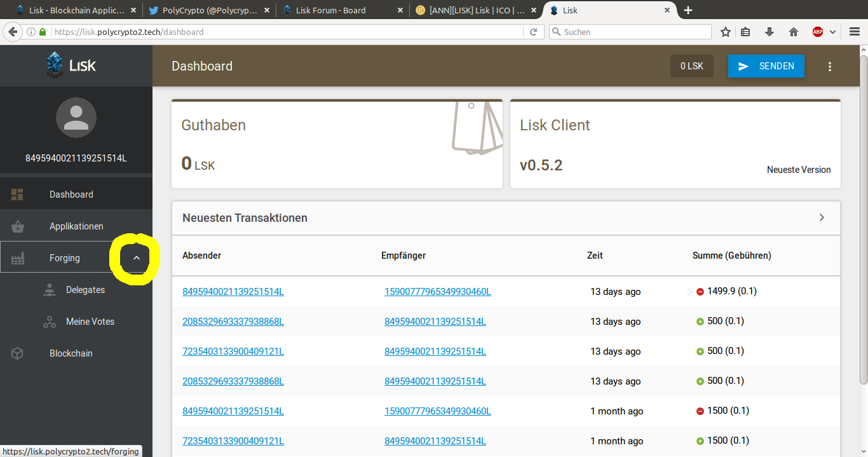Open Forging in the sidebar menu
868x457 pixels.
click(76, 258)
